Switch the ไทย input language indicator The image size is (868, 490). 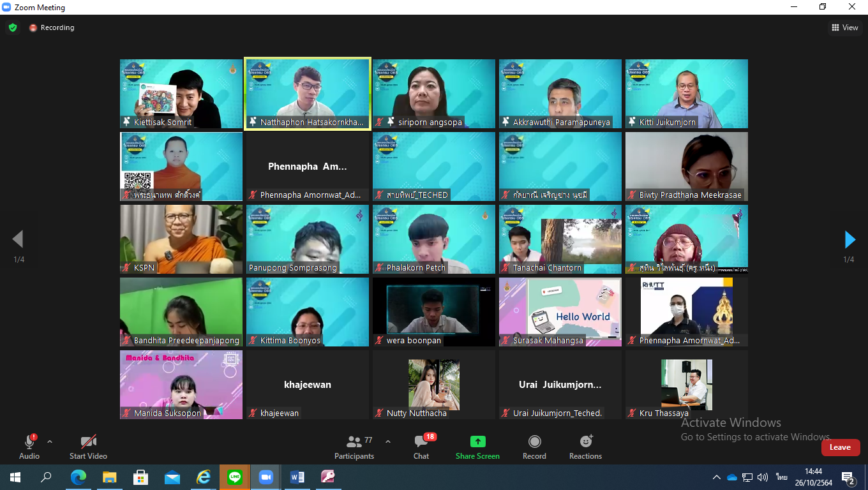coord(781,477)
